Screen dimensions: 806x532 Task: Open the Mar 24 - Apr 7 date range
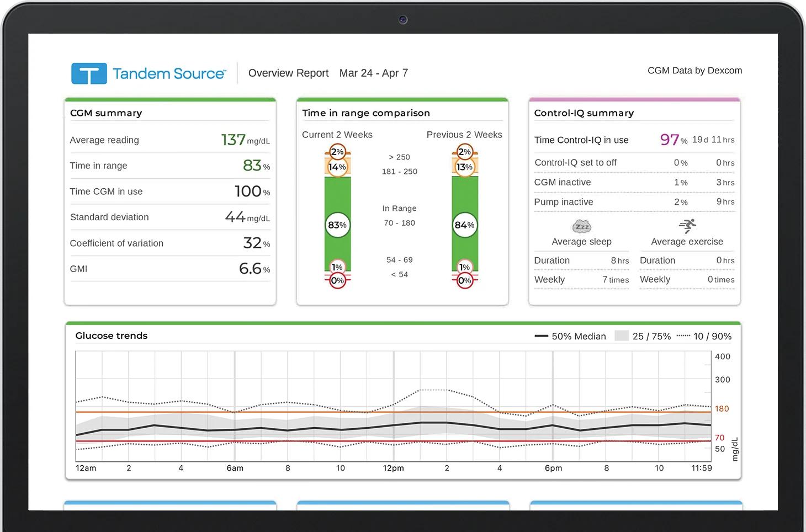[x=374, y=73]
